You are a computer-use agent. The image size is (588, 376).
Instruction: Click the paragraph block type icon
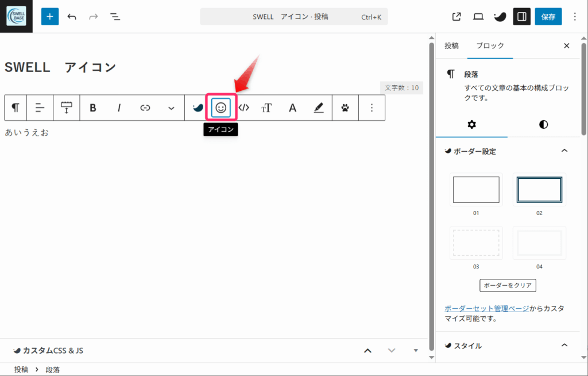tap(16, 108)
